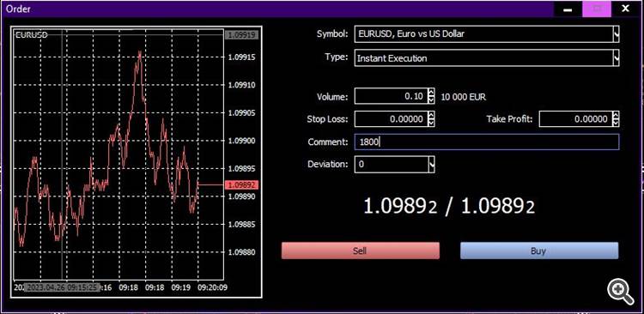Viewport: 644px width, 314px height.
Task: Minimize the Order window
Action: click(x=568, y=9)
